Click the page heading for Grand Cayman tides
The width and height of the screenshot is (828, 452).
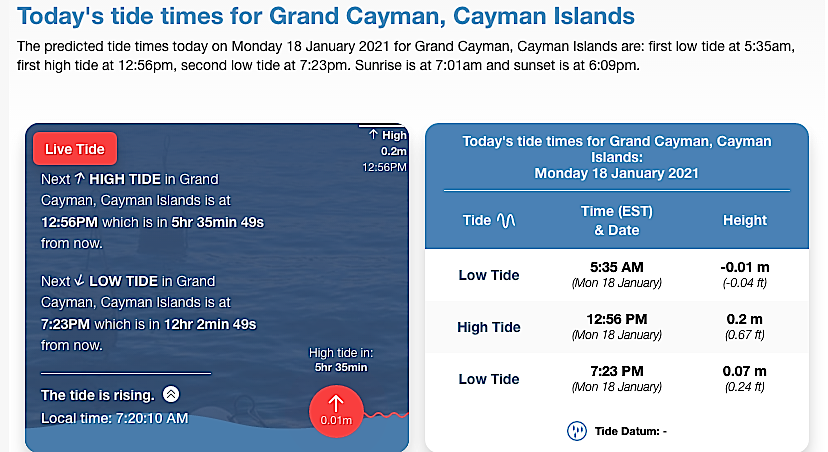(326, 17)
